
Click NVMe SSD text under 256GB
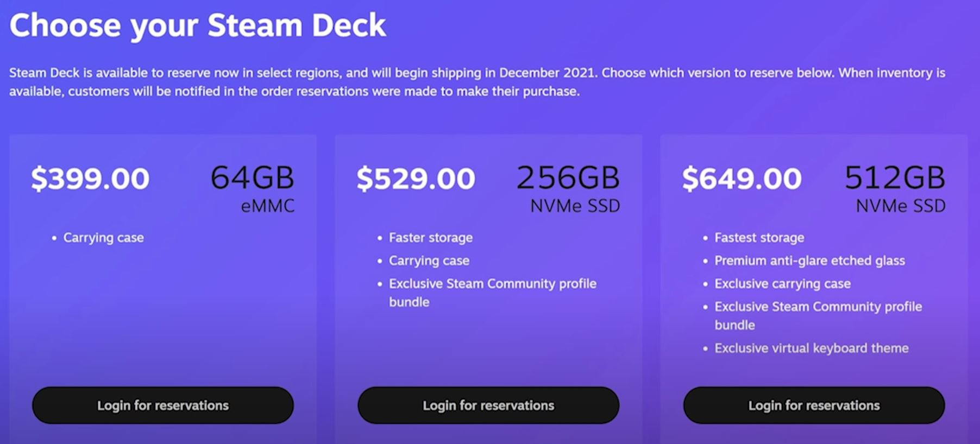(x=575, y=206)
